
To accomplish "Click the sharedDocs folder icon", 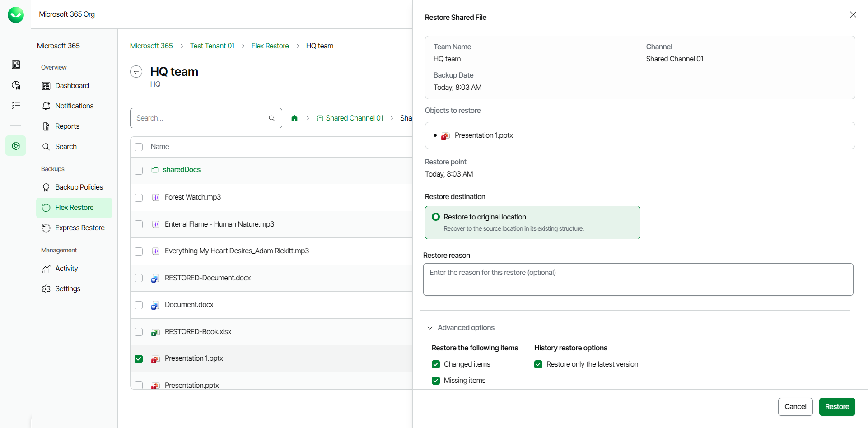I will coord(155,170).
